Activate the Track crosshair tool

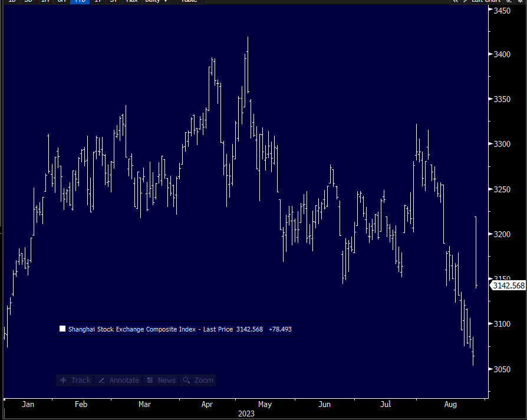(x=75, y=380)
